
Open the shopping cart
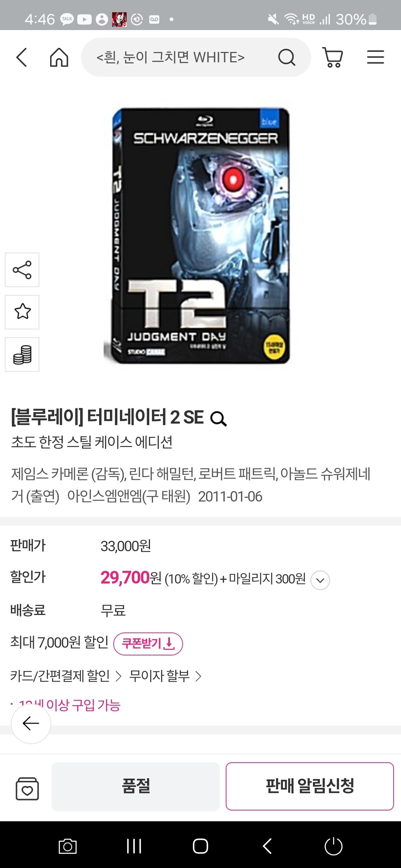[333, 57]
